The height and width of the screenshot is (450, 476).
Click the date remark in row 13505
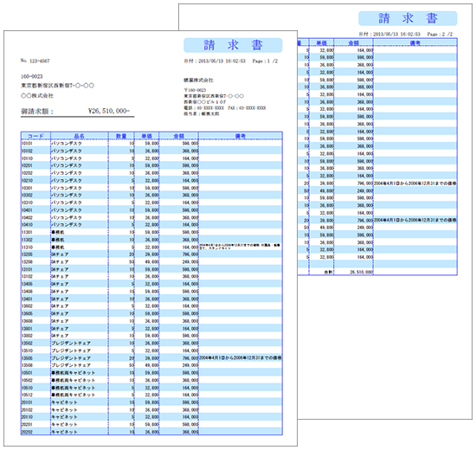click(x=241, y=358)
